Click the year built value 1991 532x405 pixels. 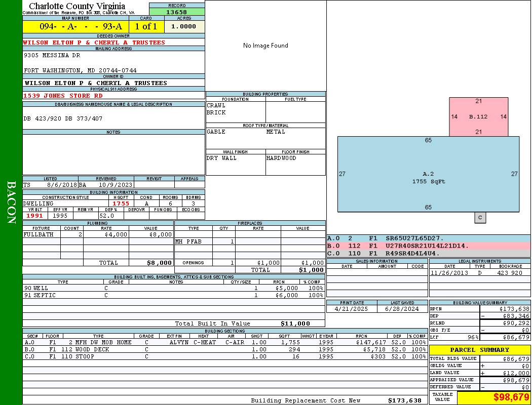[35, 216]
